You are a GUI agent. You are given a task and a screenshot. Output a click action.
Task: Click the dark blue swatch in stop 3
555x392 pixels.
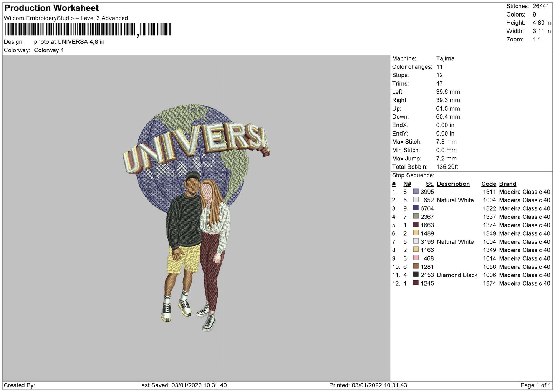coord(416,208)
